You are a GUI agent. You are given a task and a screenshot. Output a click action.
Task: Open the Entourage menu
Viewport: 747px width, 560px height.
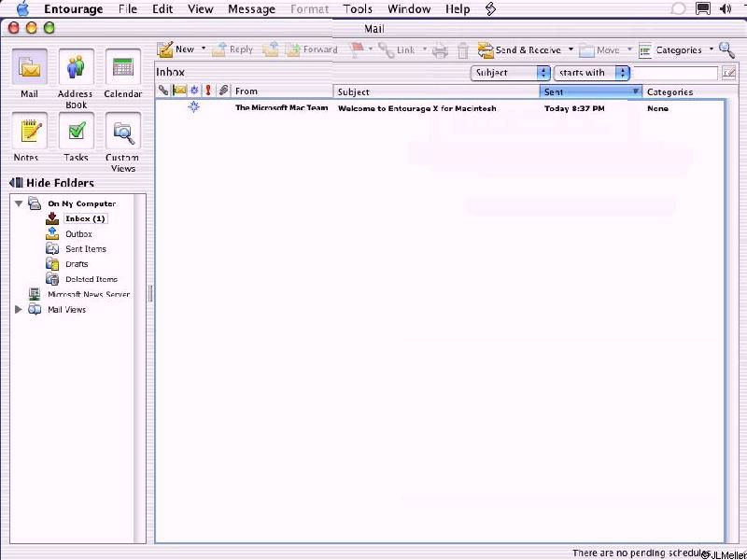click(x=74, y=9)
